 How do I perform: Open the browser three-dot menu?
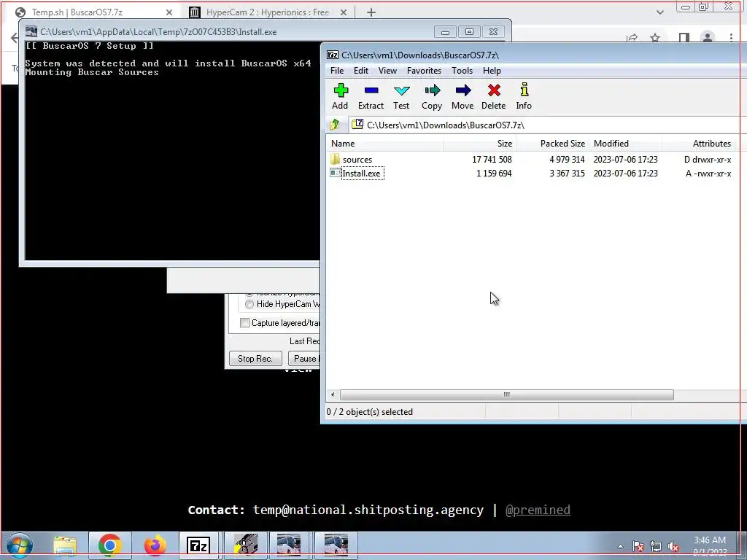pos(731,38)
